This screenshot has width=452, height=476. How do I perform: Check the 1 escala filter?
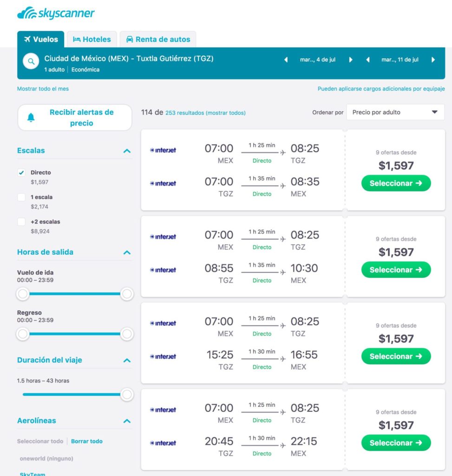pyautogui.click(x=21, y=197)
